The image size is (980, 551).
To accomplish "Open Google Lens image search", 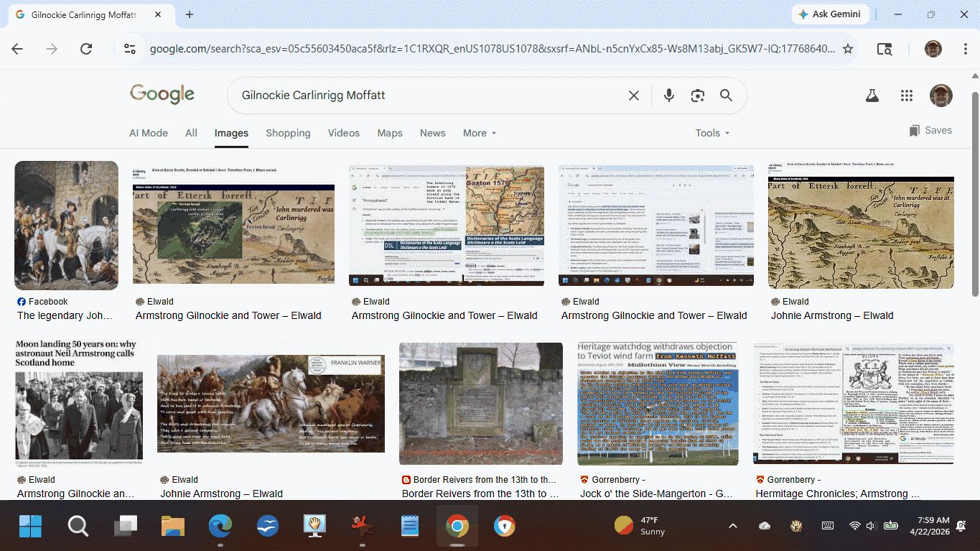I will 697,96.
